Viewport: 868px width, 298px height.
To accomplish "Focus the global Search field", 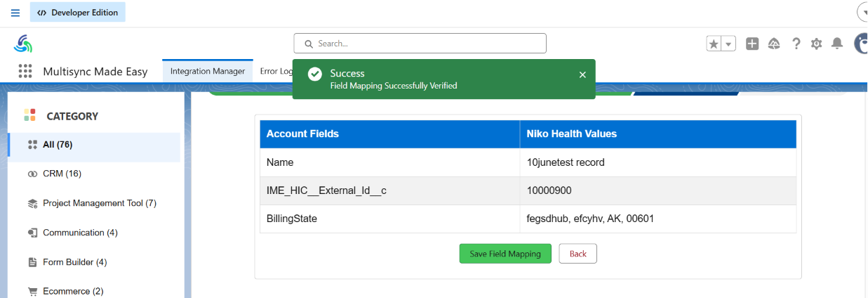I will (420, 44).
